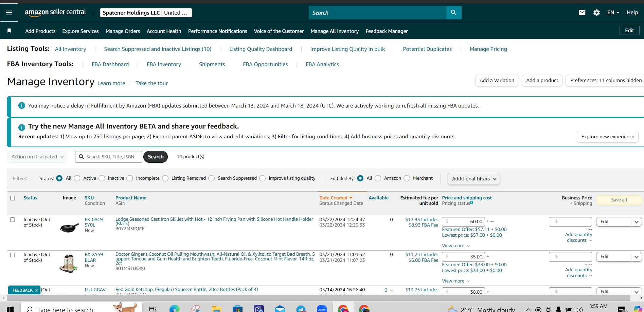
Task: Open Microsoft Store from the taskbar
Action: tap(237, 309)
